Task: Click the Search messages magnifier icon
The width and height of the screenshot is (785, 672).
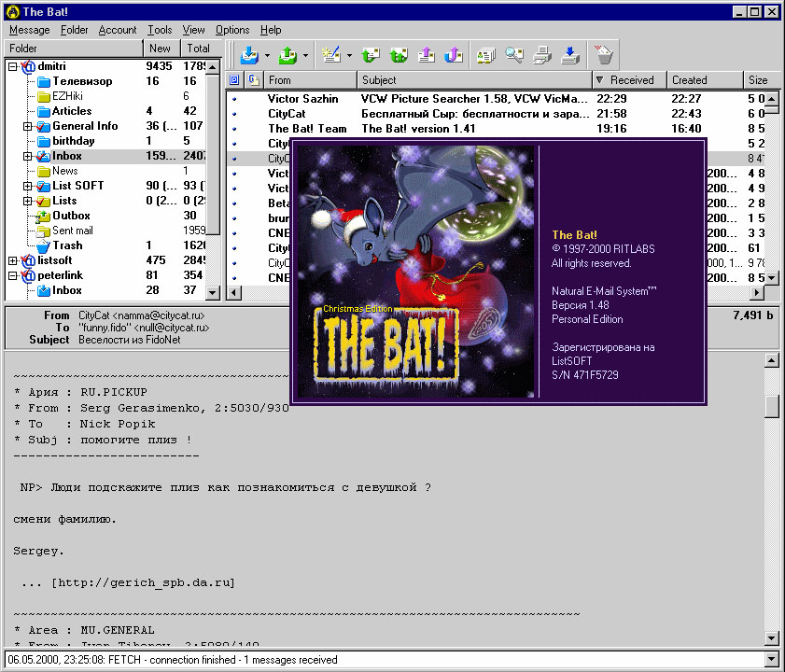Action: (x=514, y=55)
